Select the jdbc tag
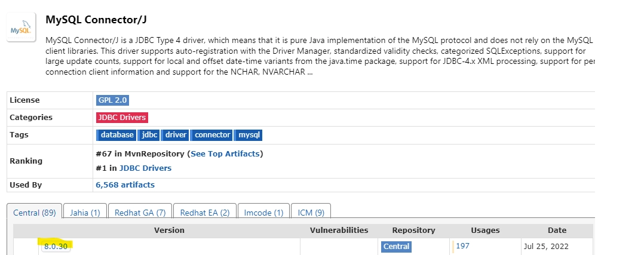The height and width of the screenshot is (255, 644). [149, 135]
